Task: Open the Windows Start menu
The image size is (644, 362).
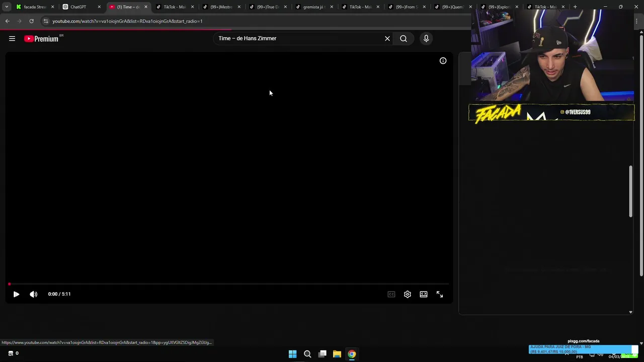Action: click(x=292, y=354)
